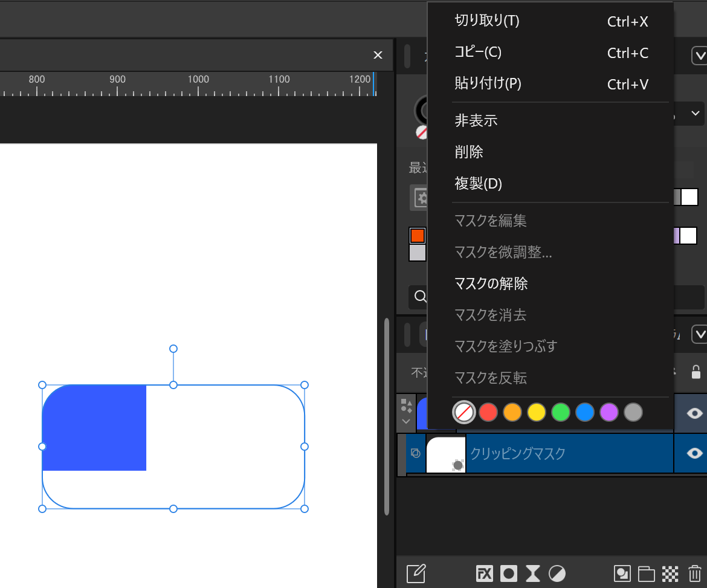Click the クリッピングマスク layer thumbnail
The image size is (707, 588).
tap(446, 454)
